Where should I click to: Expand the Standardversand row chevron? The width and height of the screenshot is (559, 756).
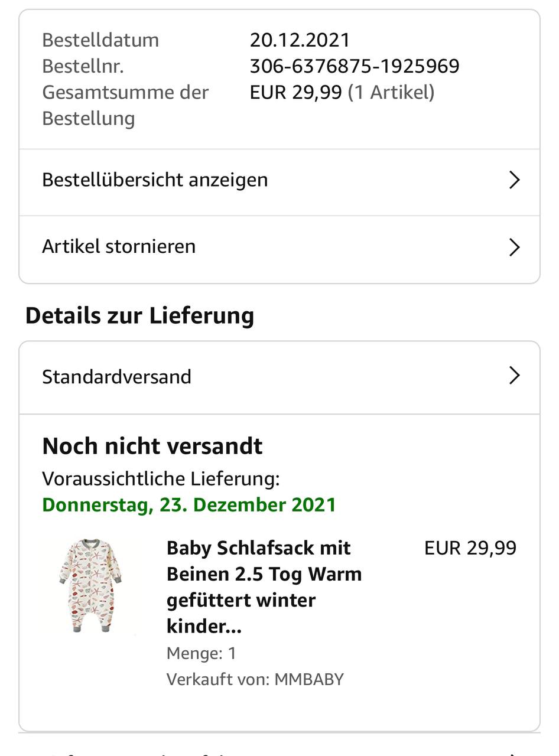coord(514,376)
